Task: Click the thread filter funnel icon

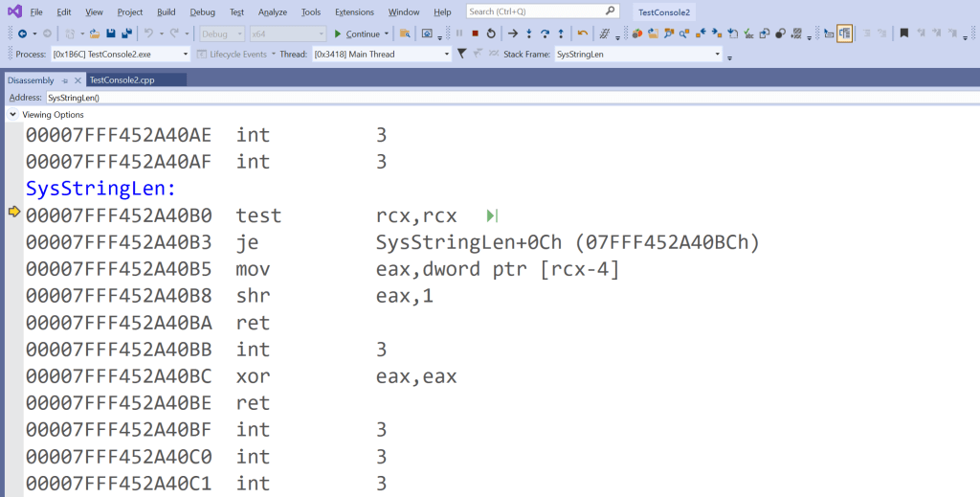Action: point(461,54)
